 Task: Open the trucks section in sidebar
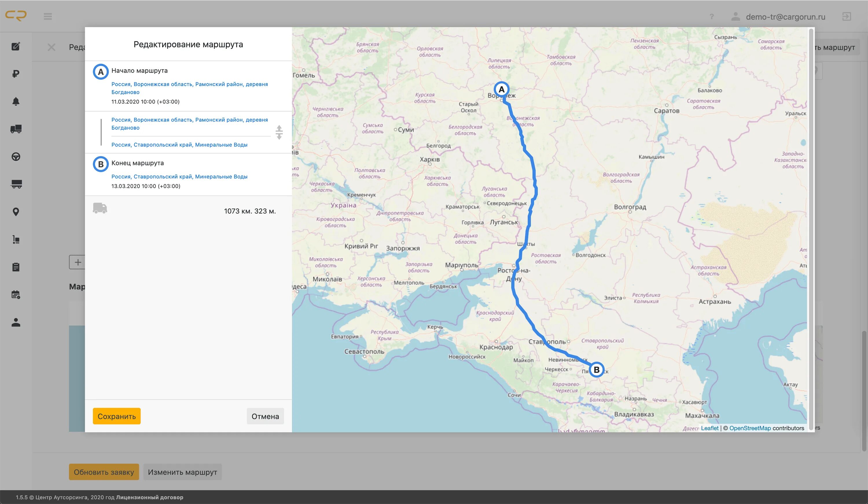click(16, 129)
